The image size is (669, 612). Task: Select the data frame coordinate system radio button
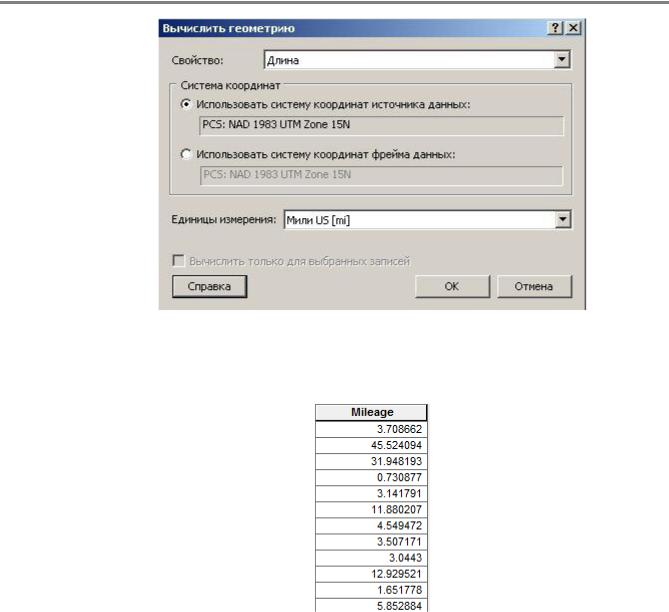[x=186, y=154]
